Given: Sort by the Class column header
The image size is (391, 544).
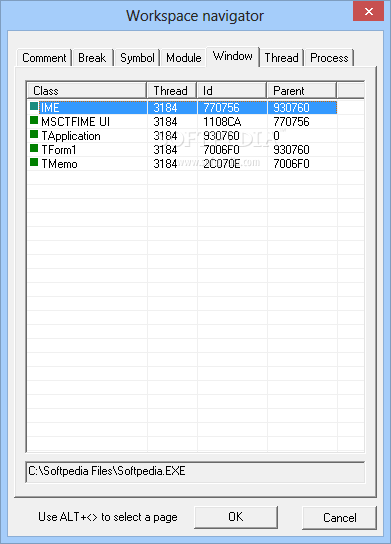Looking at the screenshot, I should point(87,91).
